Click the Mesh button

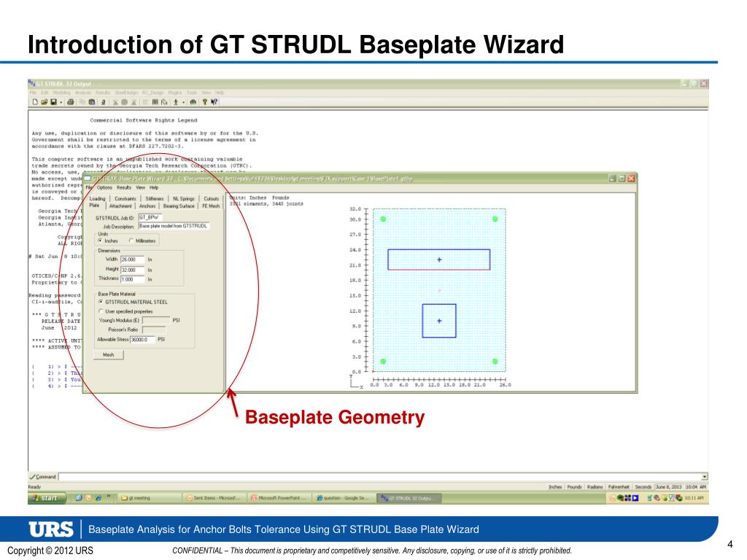[109, 355]
